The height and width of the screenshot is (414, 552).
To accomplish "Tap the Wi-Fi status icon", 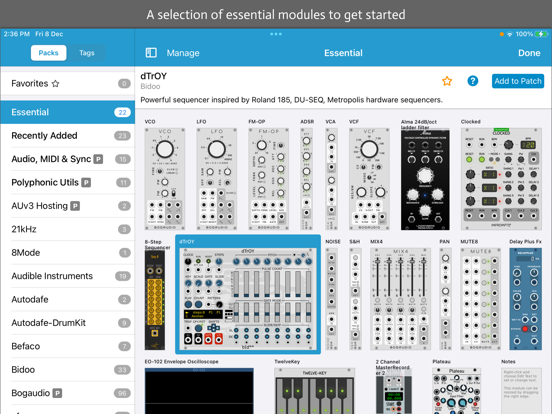I will 510,34.
